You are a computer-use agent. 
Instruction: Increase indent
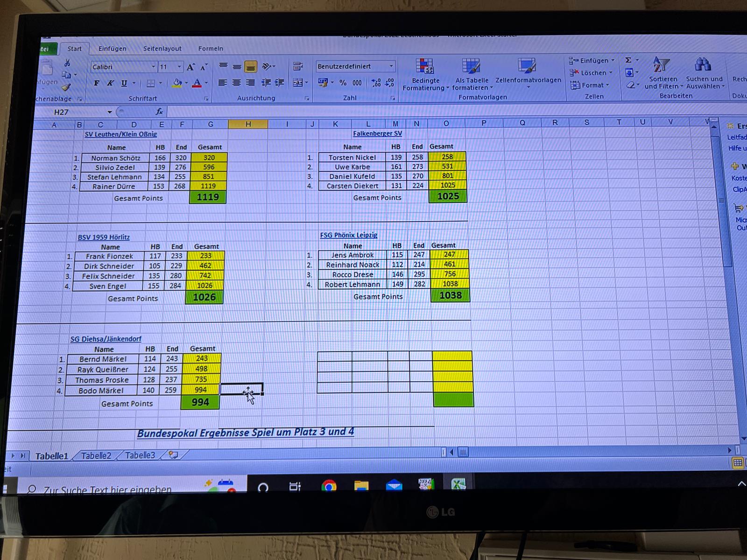tap(280, 83)
